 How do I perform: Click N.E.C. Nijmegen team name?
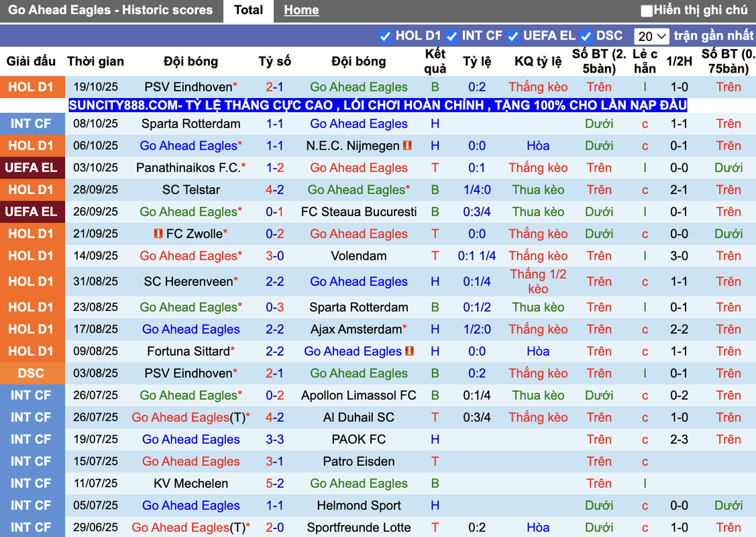click(x=353, y=145)
